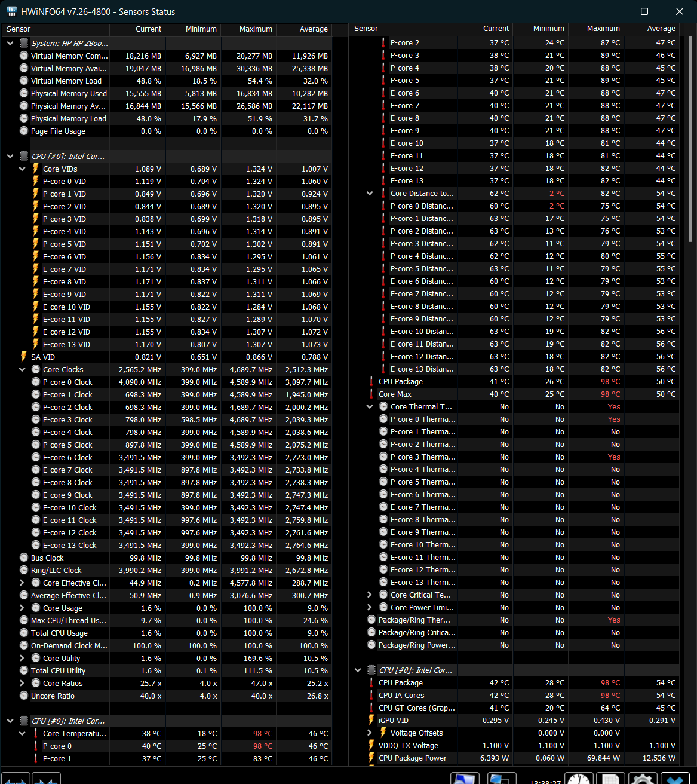
Task: Collapse the System: HP HP ZBoo... group
Action: point(10,43)
